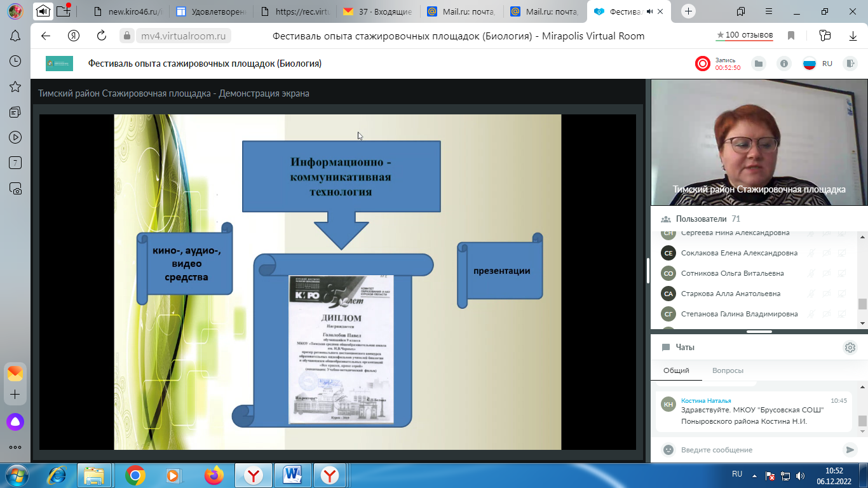Click the emoji smiley icon in chat
Viewport: 868px width, 488px height.
pos(668,450)
